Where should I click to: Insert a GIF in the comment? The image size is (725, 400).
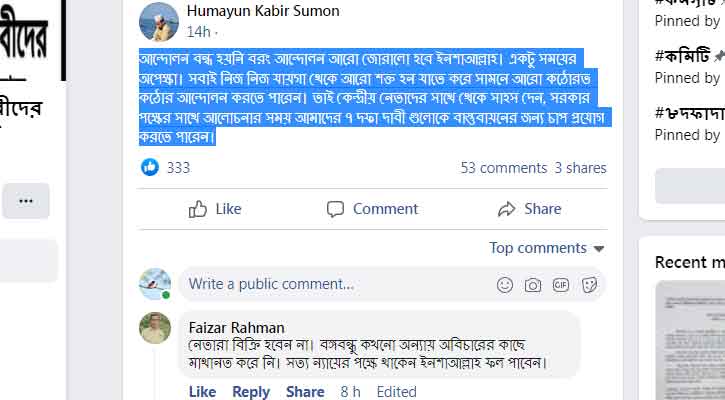click(x=561, y=285)
